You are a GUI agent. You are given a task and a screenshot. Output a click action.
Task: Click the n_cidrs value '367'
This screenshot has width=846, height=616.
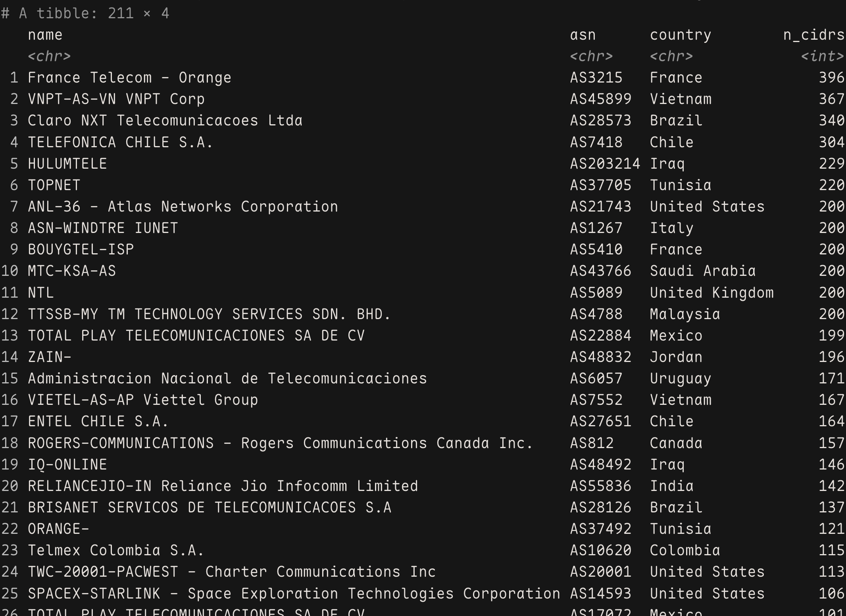pos(832,99)
